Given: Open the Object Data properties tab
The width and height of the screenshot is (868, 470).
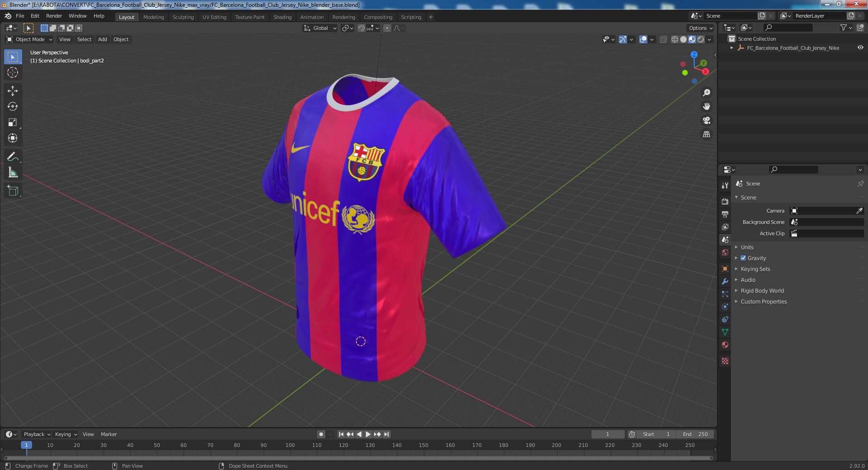Looking at the screenshot, I should point(725,332).
